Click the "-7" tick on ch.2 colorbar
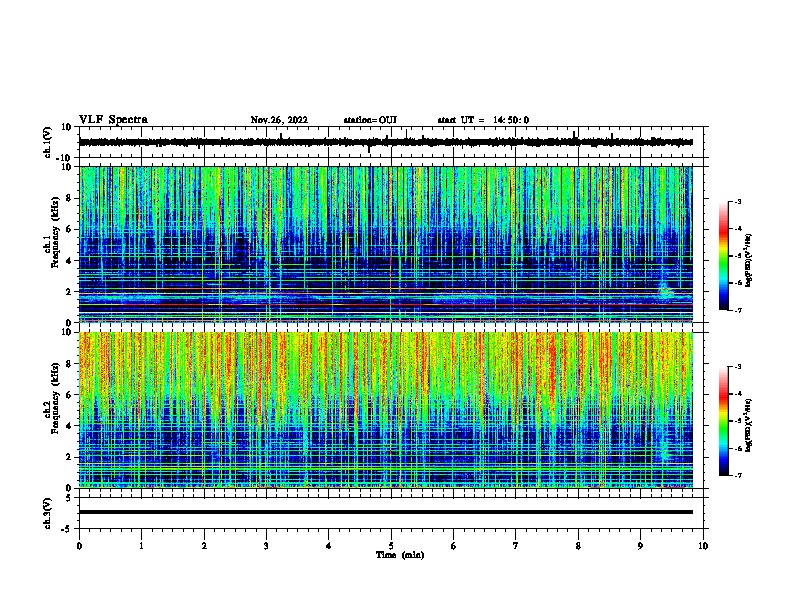 (x=737, y=475)
